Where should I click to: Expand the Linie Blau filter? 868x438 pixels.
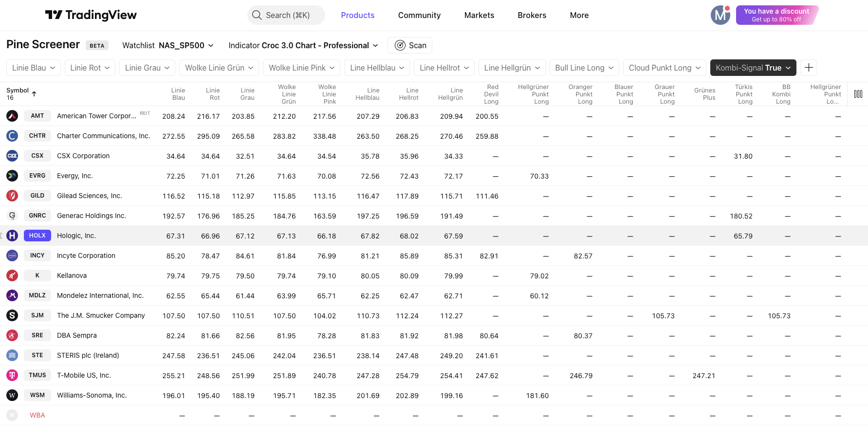click(34, 68)
